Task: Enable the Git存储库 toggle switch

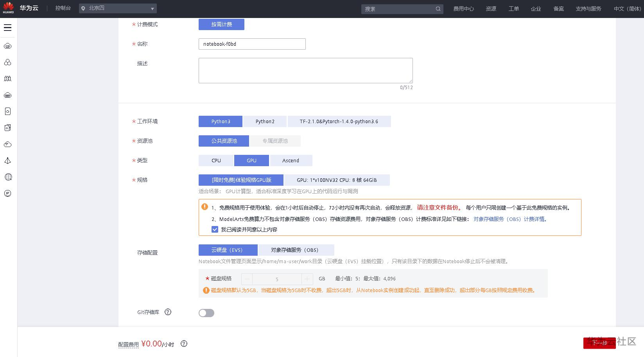Action: [x=206, y=313]
